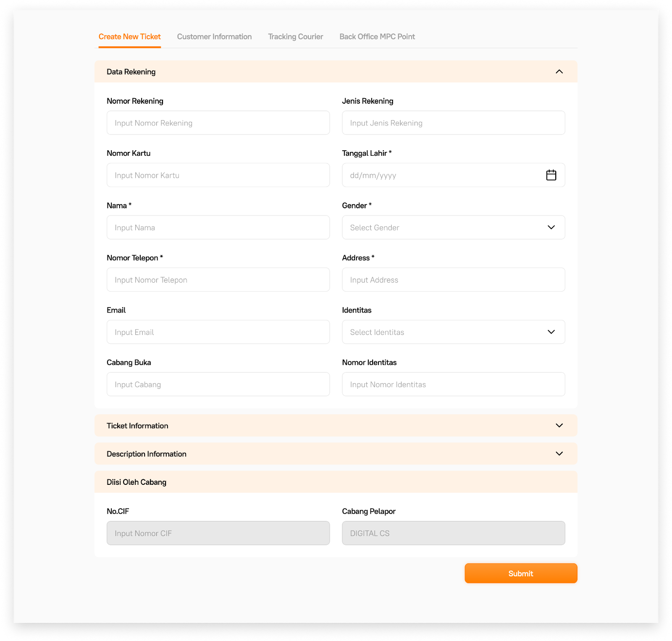Click the Nomor Identitas label
The width and height of the screenshot is (672, 641).
[x=369, y=363]
